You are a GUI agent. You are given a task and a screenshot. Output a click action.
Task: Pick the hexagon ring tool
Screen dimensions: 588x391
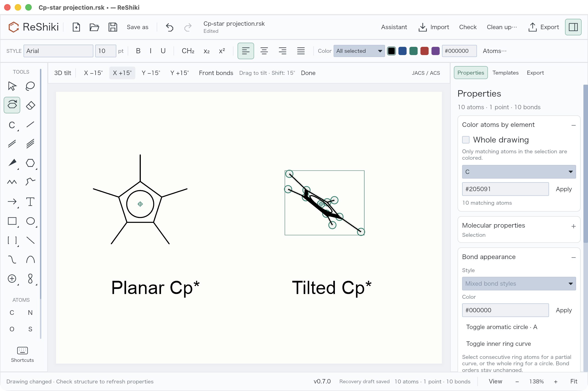[30, 163]
